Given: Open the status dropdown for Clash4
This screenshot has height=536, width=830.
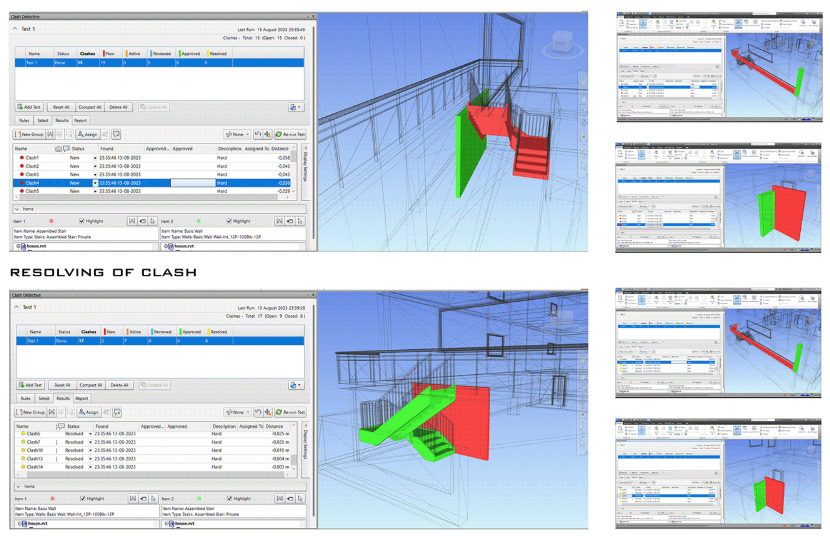Looking at the screenshot, I should coord(96,183).
